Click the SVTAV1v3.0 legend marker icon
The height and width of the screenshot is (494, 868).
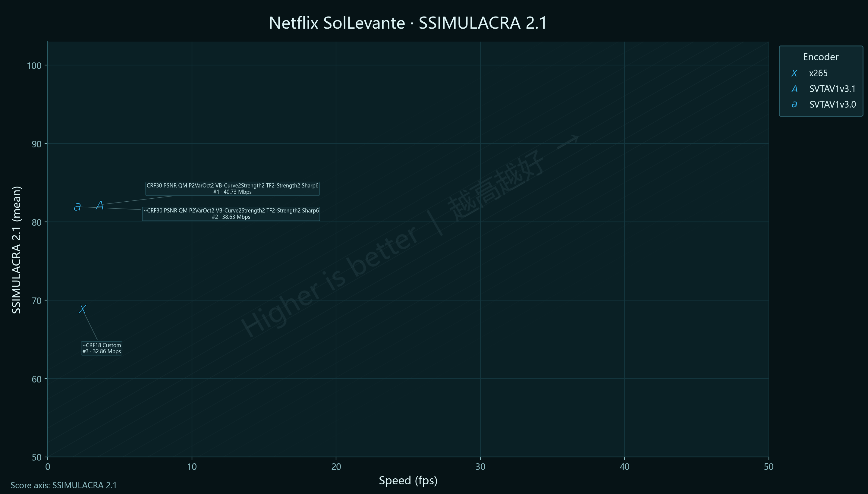pos(794,105)
